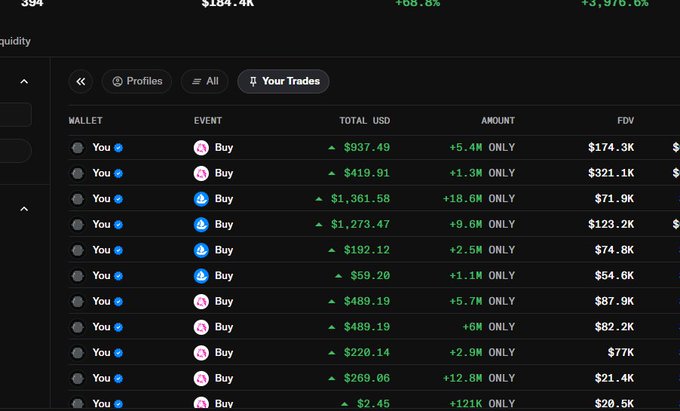This screenshot has width=680, height=411.
Task: Sort by TOTAL USD column header
Action: click(x=364, y=121)
